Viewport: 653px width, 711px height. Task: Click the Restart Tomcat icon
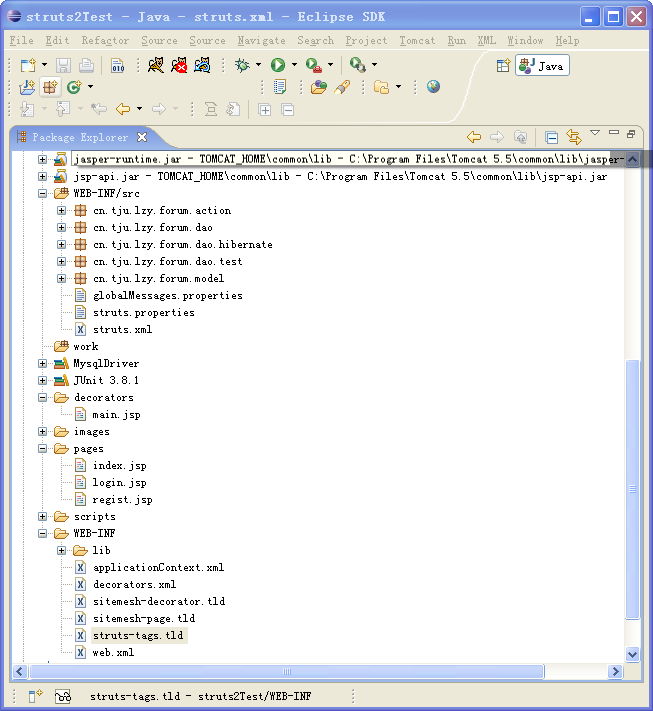pos(202,65)
